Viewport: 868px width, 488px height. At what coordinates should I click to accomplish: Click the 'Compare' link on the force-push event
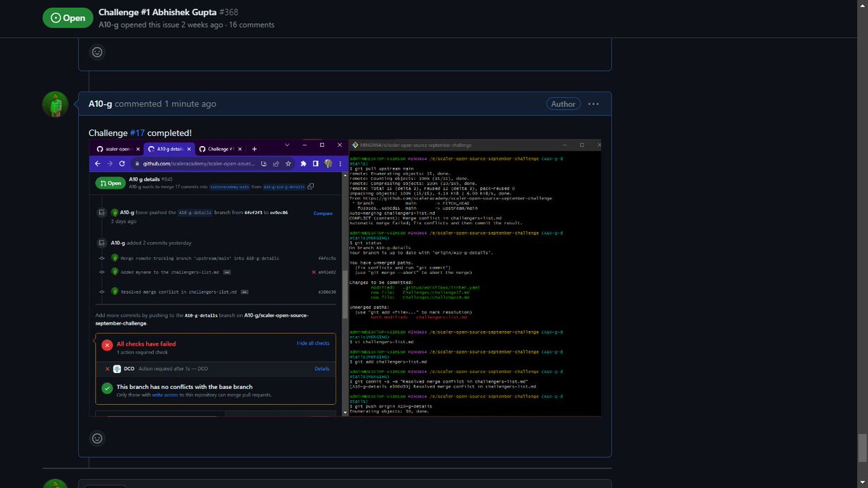coord(323,213)
